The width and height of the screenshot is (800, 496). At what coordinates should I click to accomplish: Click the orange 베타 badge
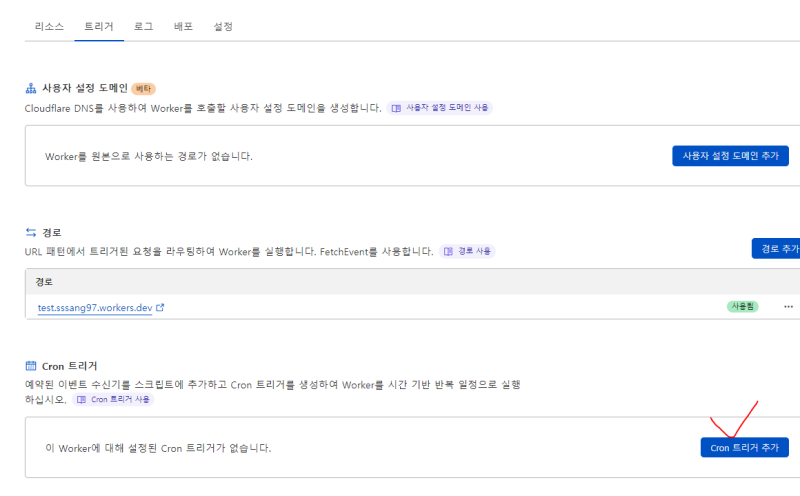tap(144, 89)
